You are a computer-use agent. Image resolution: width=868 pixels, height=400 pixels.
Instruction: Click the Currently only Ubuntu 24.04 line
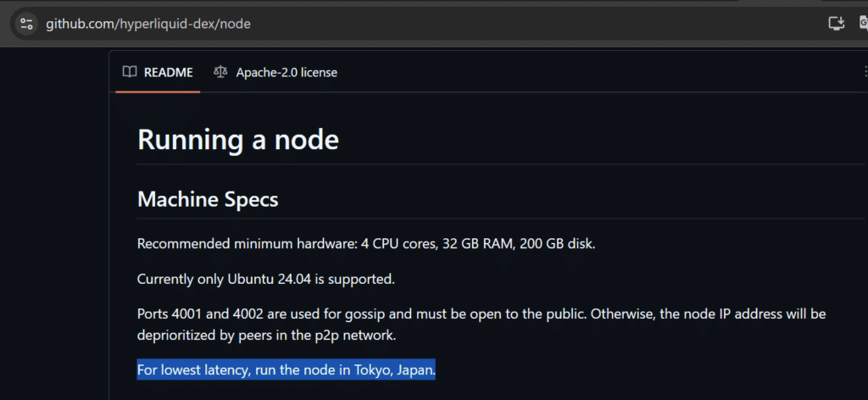[x=266, y=279]
